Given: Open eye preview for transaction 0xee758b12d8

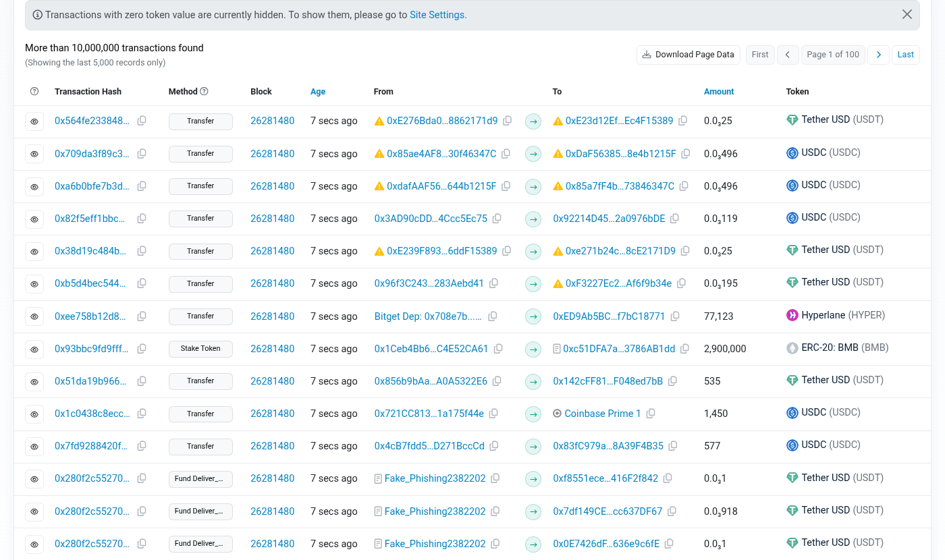Looking at the screenshot, I should 34,316.
